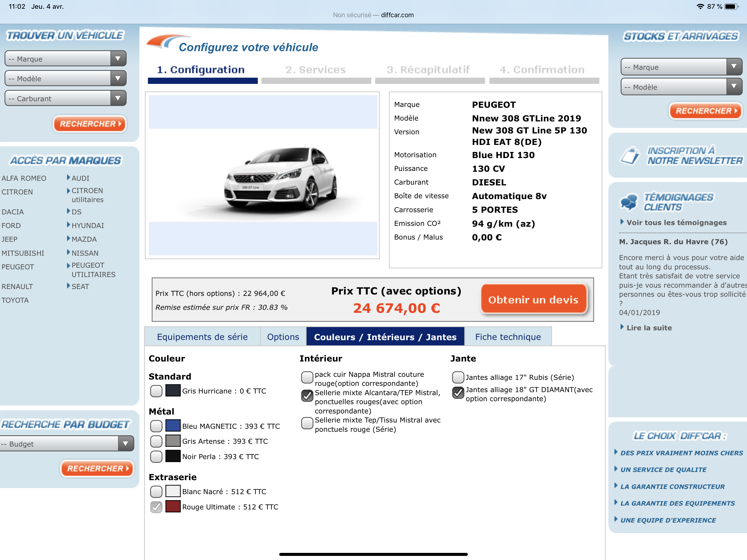Tap the diffcar.com address bar
Image resolution: width=747 pixels, height=560 pixels.
(x=373, y=15)
